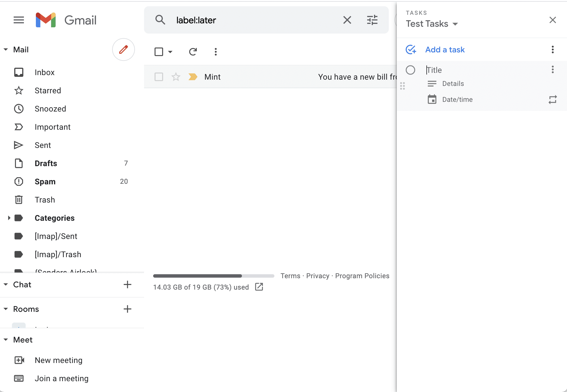Click the repeat task icon
The image size is (567, 392).
[x=552, y=100]
